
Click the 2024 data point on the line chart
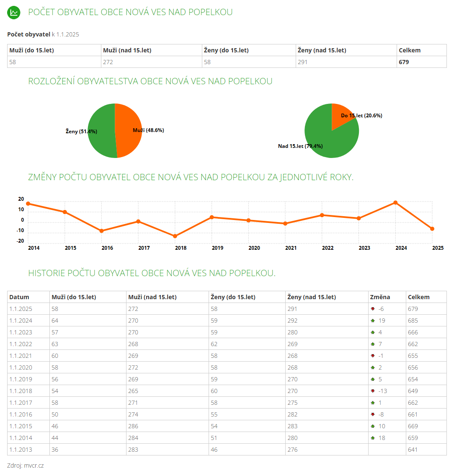395,203
